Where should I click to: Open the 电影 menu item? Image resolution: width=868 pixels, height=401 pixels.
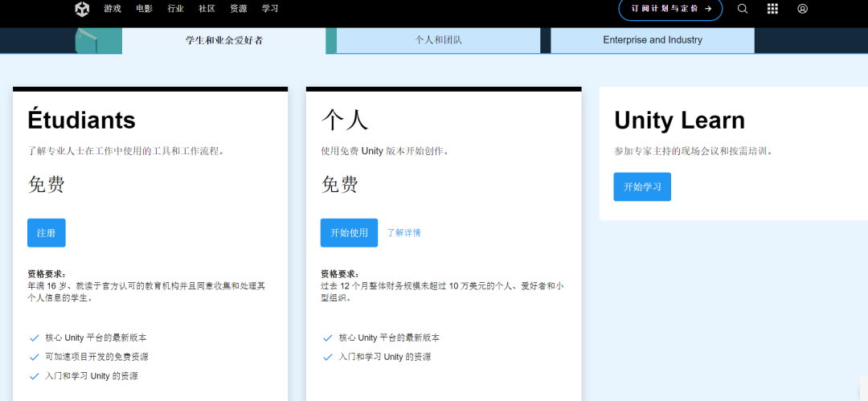[x=144, y=9]
